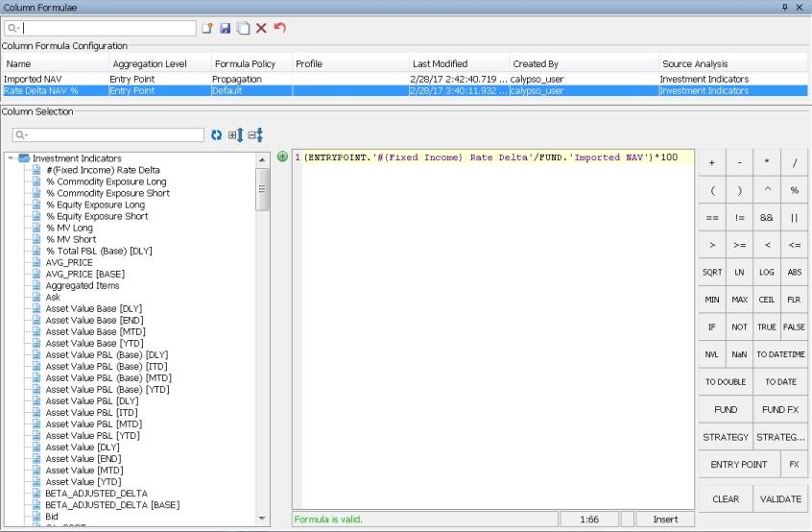Image resolution: width=812 pixels, height=532 pixels.
Task: Delete formula using the red X icon
Action: click(261, 28)
